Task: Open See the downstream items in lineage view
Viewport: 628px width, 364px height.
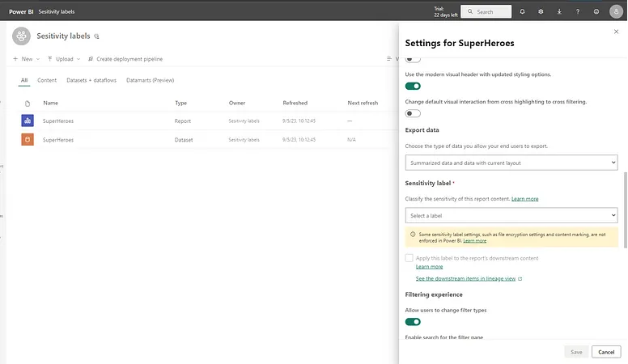Action: tap(465, 279)
